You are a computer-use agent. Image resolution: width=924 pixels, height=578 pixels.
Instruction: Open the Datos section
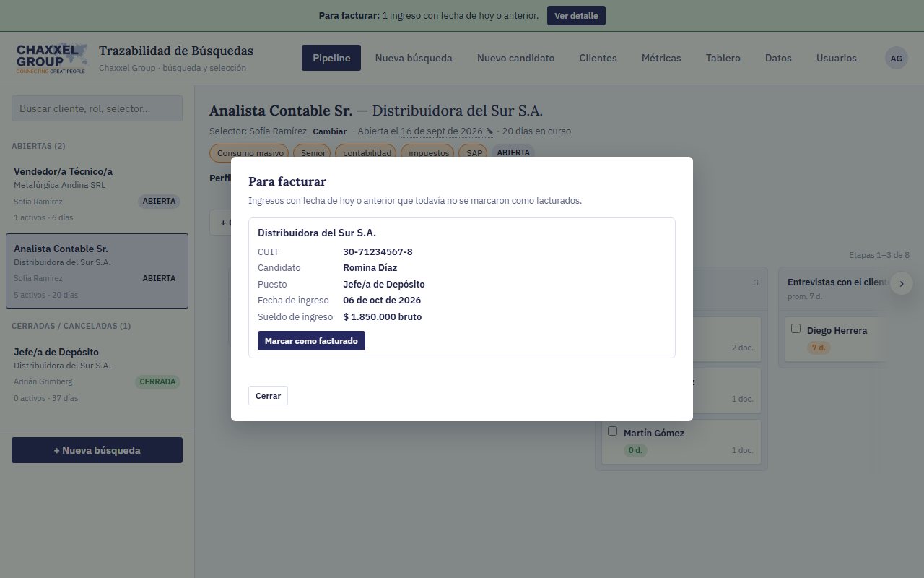click(778, 58)
